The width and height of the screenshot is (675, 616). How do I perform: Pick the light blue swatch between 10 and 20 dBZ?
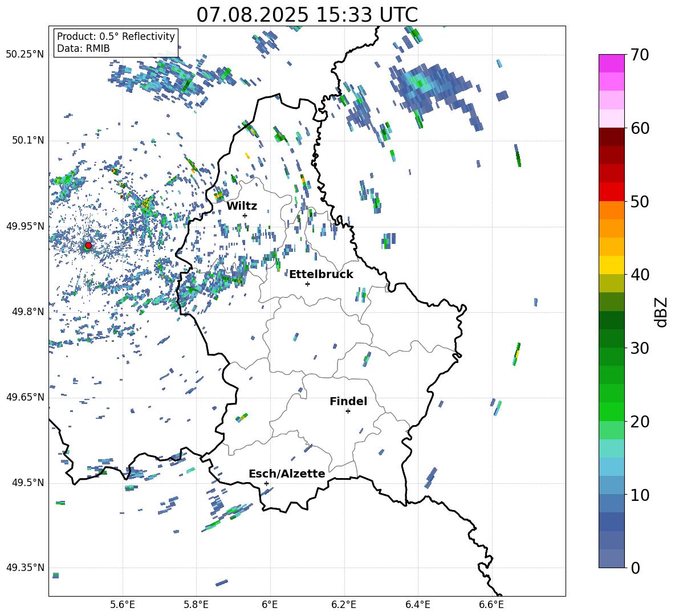tap(611, 467)
